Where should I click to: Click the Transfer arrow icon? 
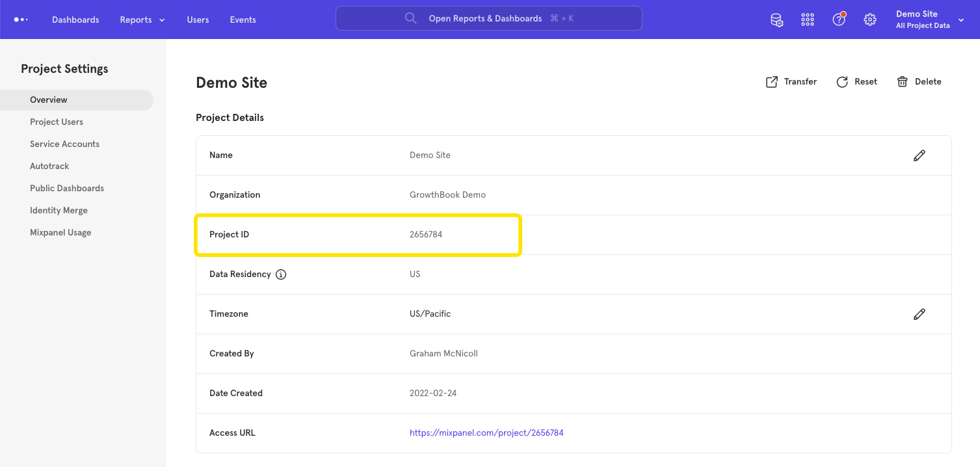click(x=772, y=82)
